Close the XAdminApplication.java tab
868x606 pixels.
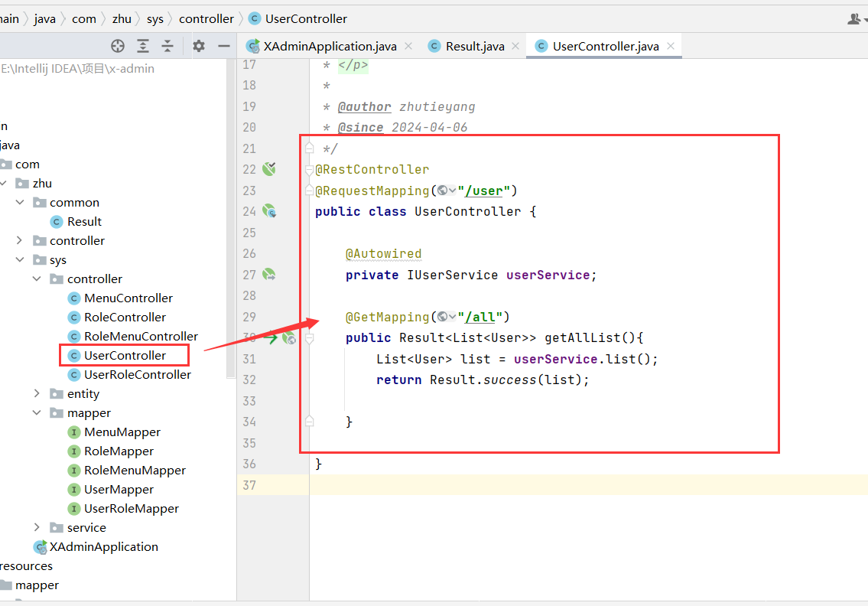tap(408, 46)
